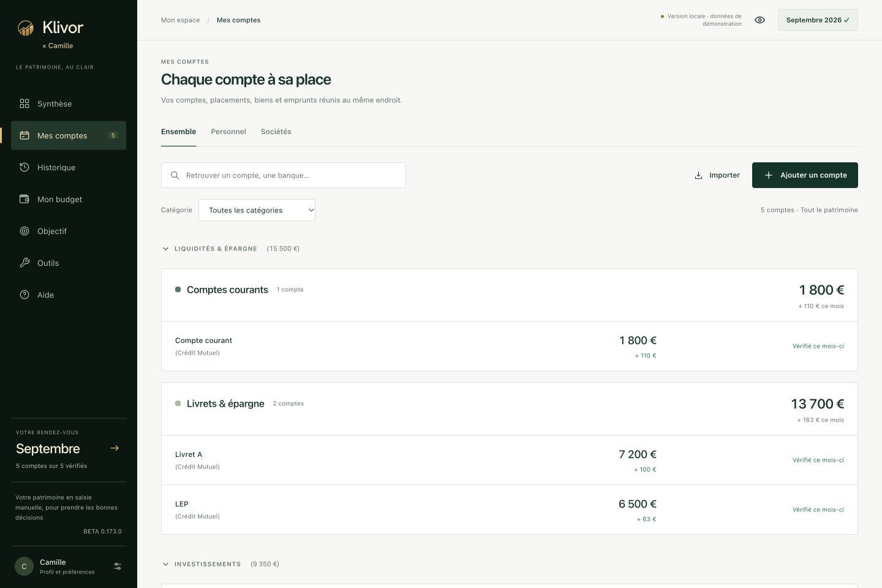Open the Compte courant account row
The height and width of the screenshot is (588, 882).
tap(510, 346)
